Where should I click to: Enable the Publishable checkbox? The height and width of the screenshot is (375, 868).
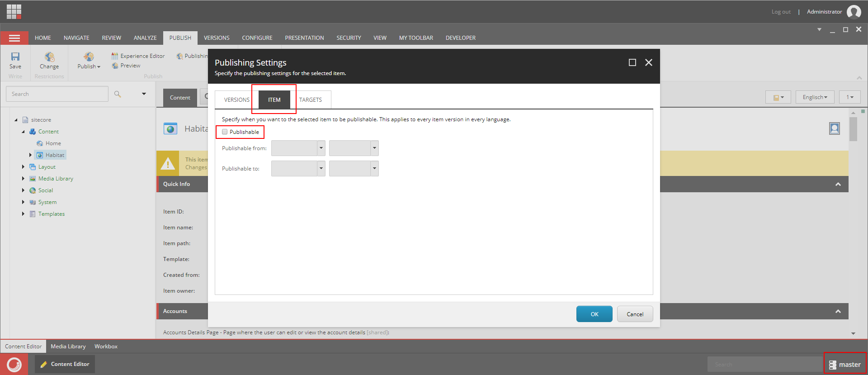(225, 132)
